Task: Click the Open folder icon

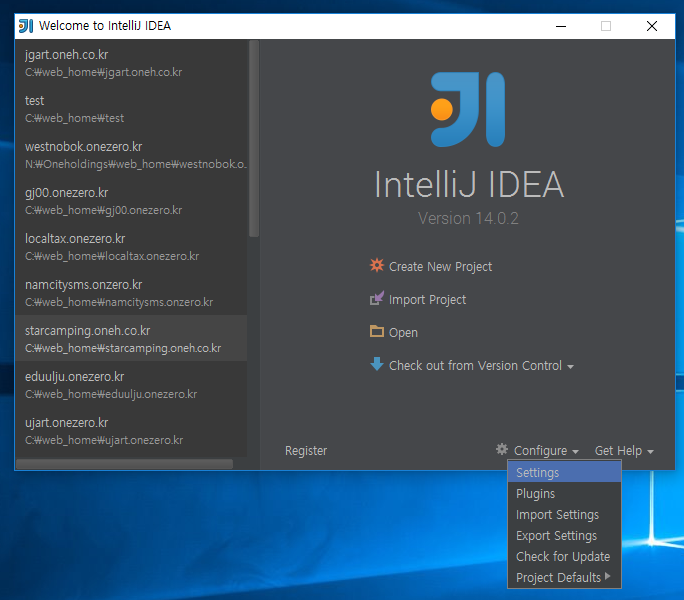Action: point(376,331)
